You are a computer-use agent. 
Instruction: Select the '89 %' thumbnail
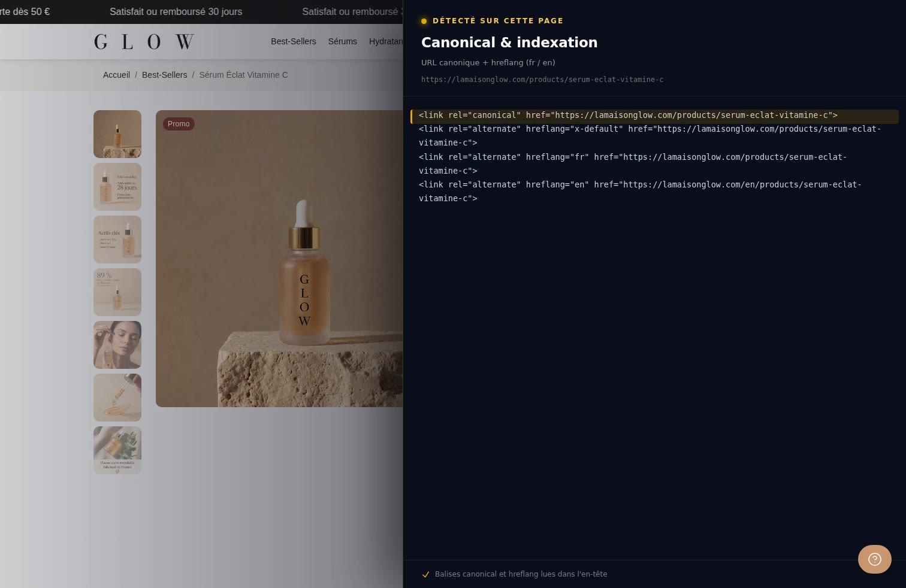pyautogui.click(x=117, y=292)
